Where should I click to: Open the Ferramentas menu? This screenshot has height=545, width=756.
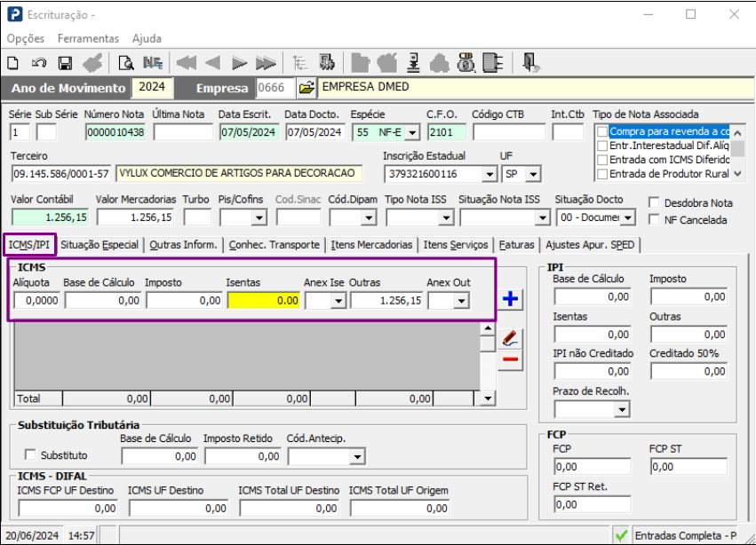pyautogui.click(x=88, y=39)
